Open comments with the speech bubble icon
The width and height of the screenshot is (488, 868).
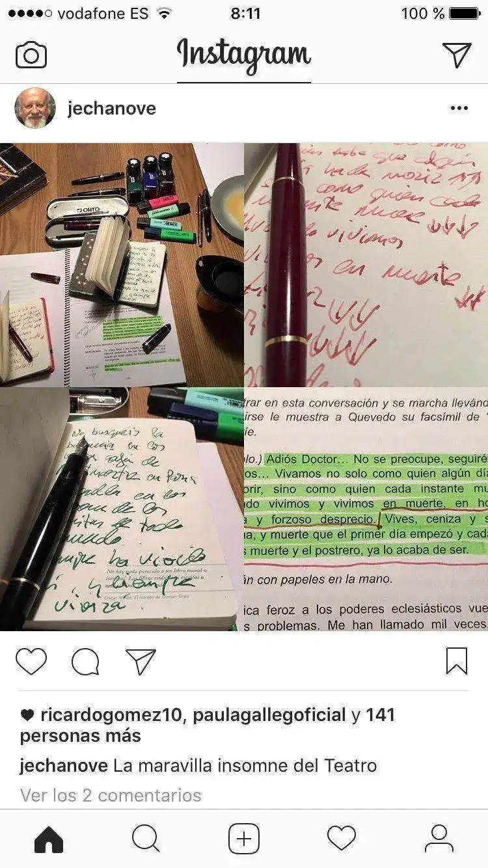[85, 662]
